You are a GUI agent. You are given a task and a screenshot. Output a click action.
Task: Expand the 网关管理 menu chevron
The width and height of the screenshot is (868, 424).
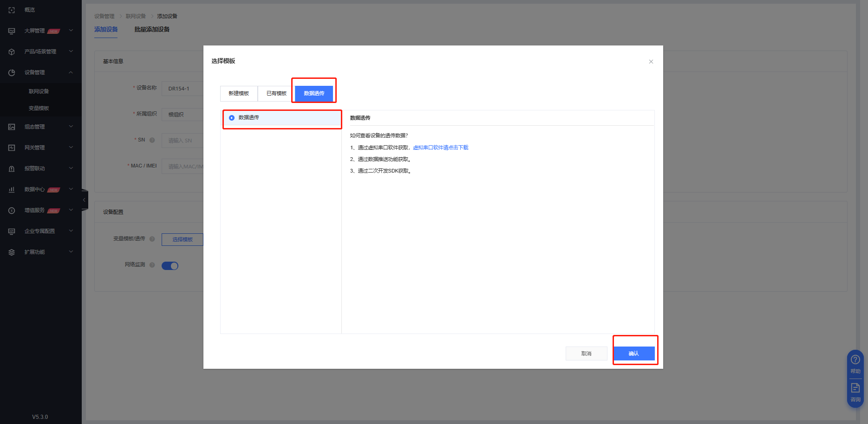point(71,147)
